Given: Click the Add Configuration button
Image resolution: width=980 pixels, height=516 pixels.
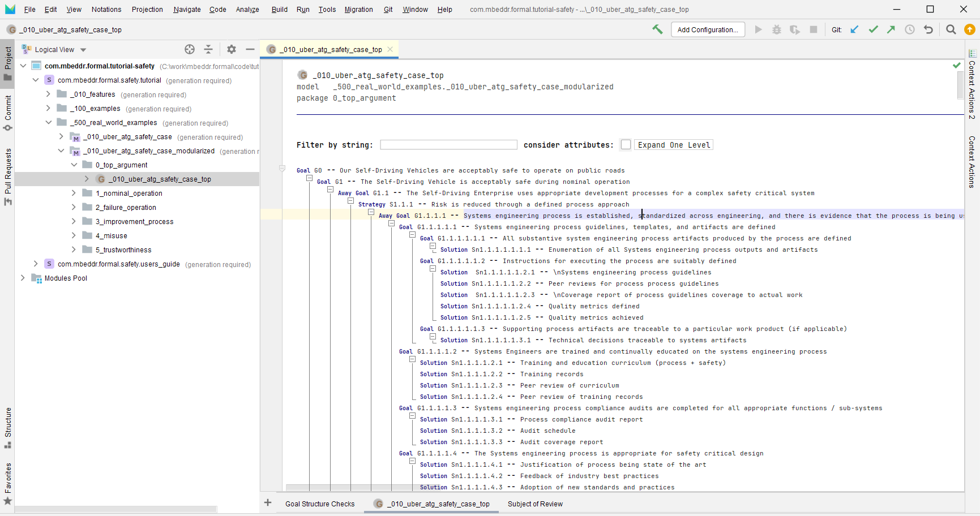Looking at the screenshot, I should 708,29.
